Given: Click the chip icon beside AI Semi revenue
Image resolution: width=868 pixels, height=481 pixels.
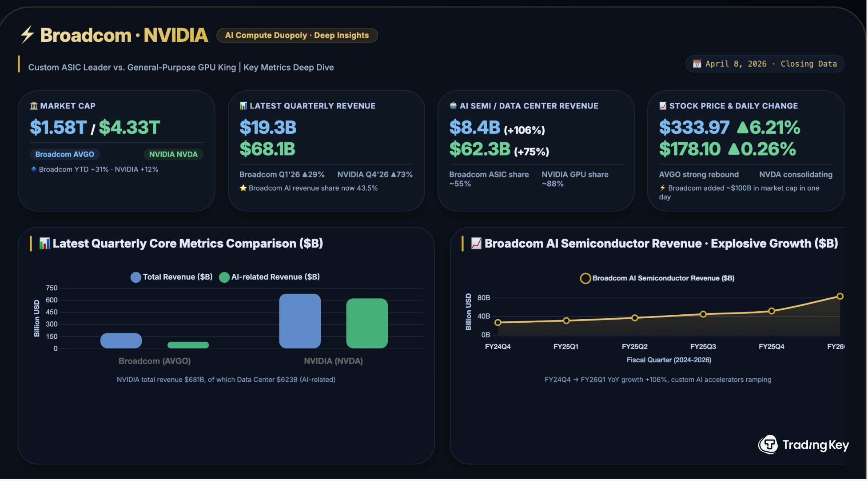Looking at the screenshot, I should (x=453, y=106).
